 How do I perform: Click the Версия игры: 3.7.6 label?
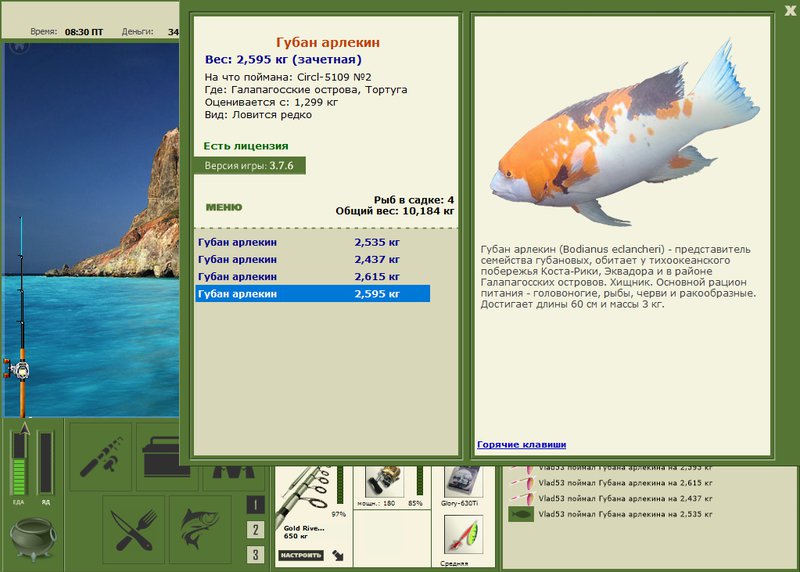249,166
